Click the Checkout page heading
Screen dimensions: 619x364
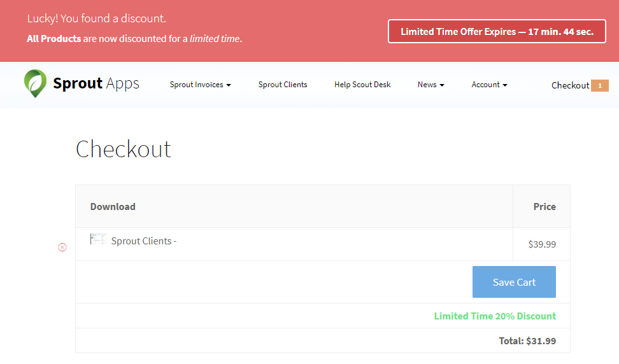pos(123,149)
